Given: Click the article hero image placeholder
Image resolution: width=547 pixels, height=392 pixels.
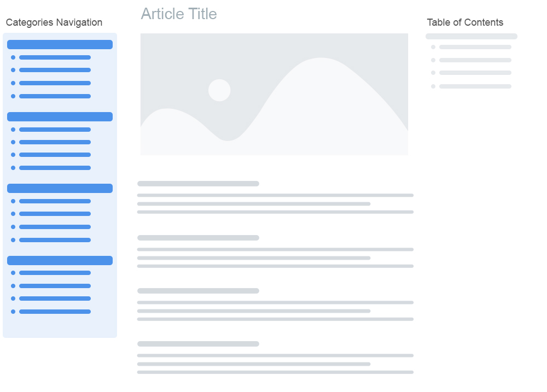Looking at the screenshot, I should click(x=274, y=94).
